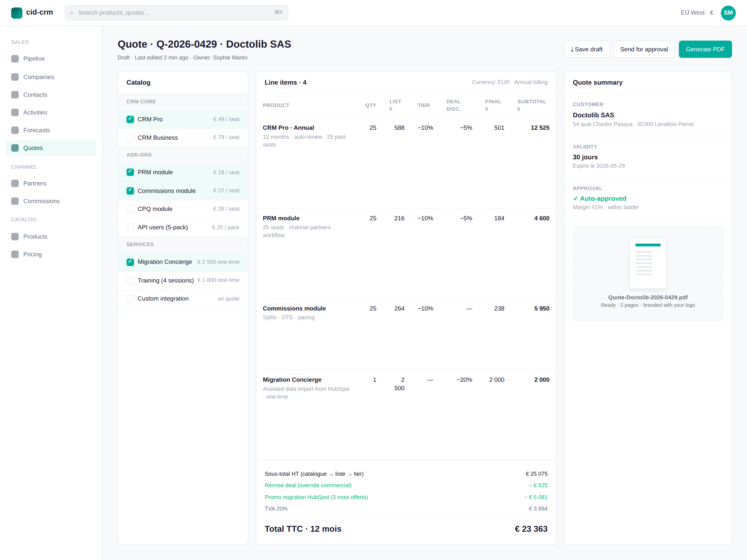Viewport: 747px width, 560px height.
Task: Click Save draft button
Action: point(587,49)
